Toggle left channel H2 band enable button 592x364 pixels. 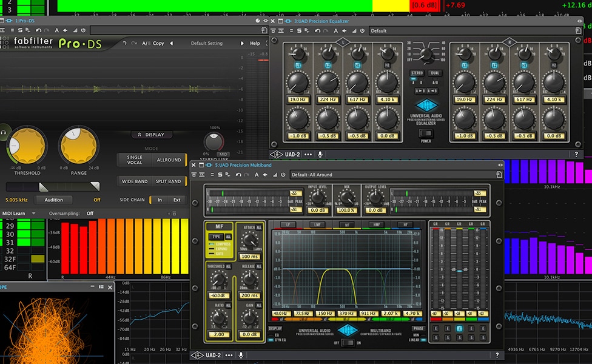[x=388, y=66]
